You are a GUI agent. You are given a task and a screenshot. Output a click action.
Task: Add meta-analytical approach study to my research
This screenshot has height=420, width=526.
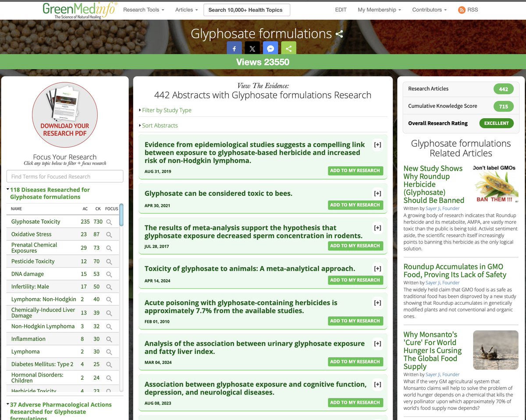coord(355,280)
